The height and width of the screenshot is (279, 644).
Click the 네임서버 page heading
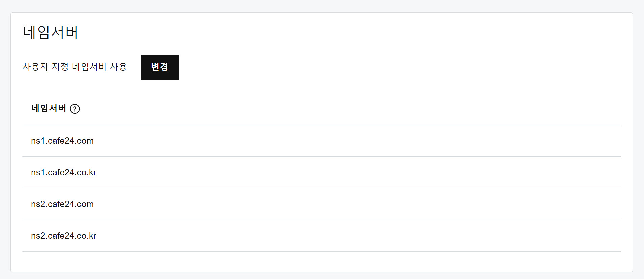pos(50,32)
